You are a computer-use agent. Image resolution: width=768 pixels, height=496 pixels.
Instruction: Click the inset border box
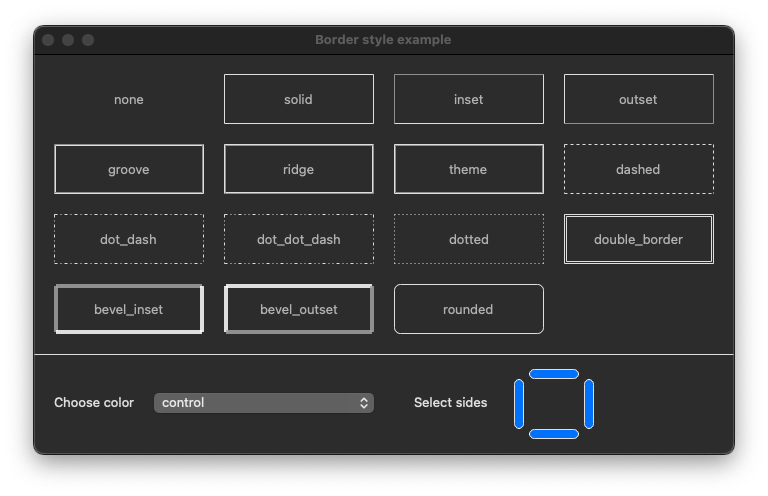coord(469,99)
